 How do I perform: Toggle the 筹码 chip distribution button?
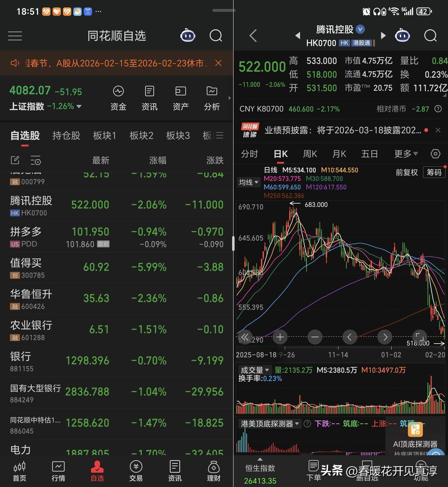(x=434, y=172)
